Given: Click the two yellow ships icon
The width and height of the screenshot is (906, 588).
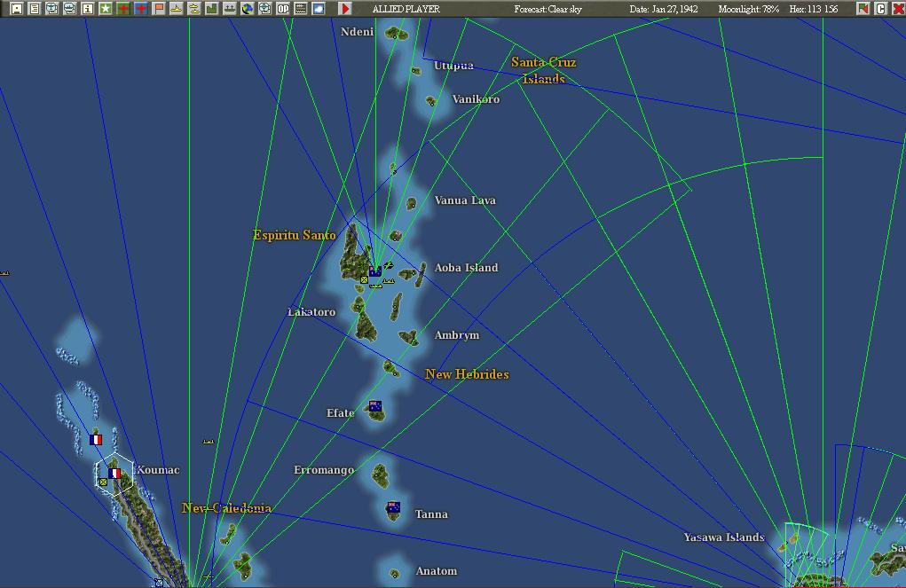Looking at the screenshot, I should tap(194, 9).
